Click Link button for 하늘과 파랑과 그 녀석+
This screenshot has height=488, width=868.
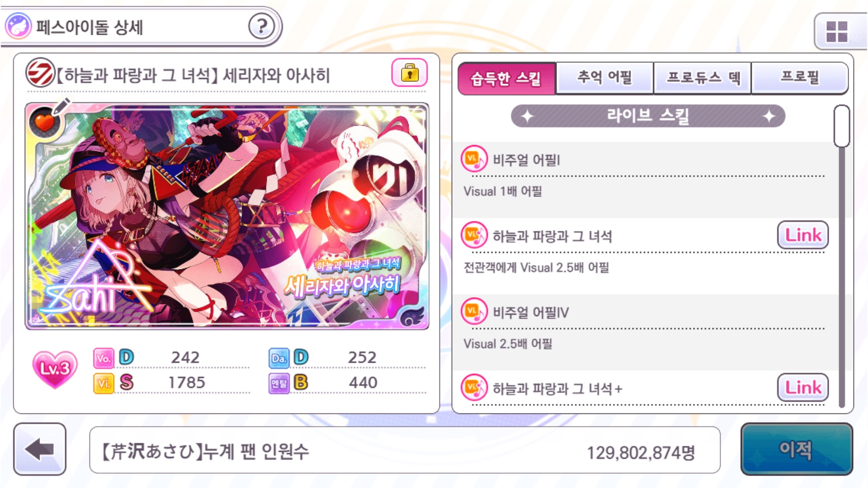click(803, 388)
